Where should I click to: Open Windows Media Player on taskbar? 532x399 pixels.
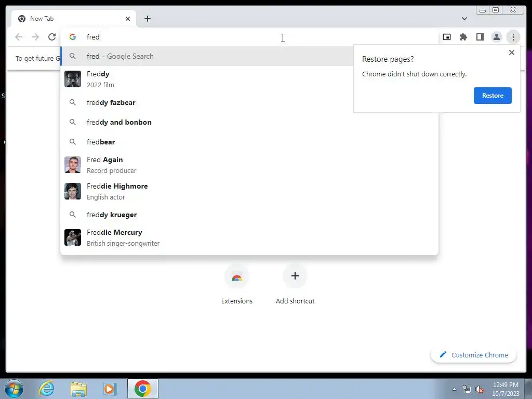(x=110, y=389)
